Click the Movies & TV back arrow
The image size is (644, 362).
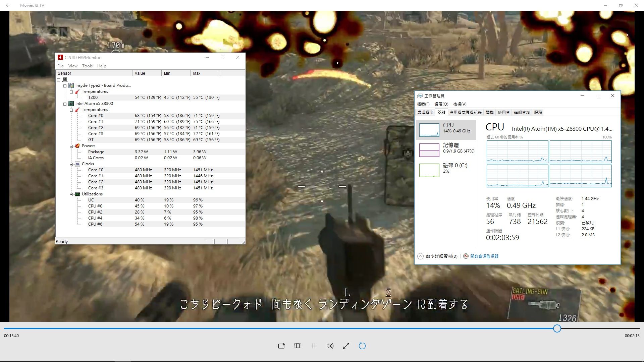tap(8, 5)
